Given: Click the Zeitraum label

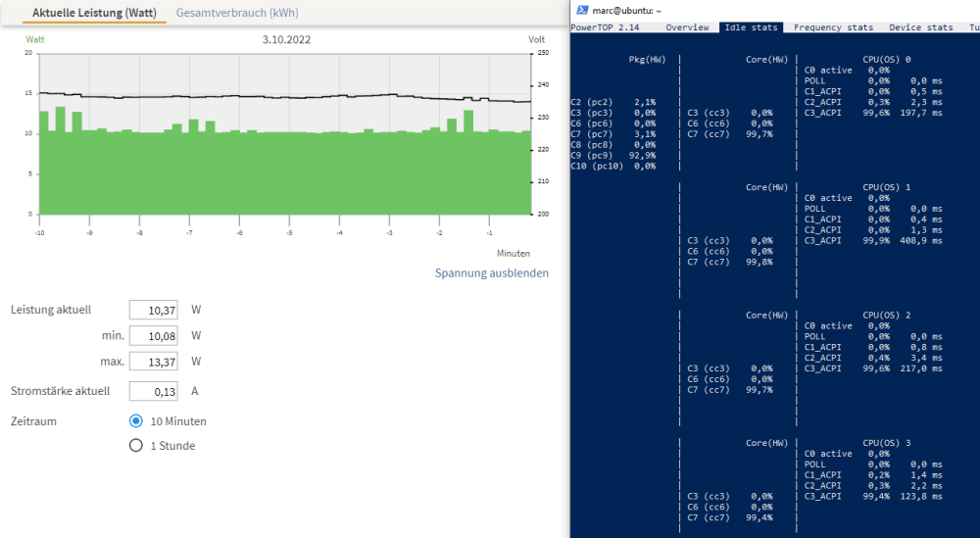Looking at the screenshot, I should (33, 421).
